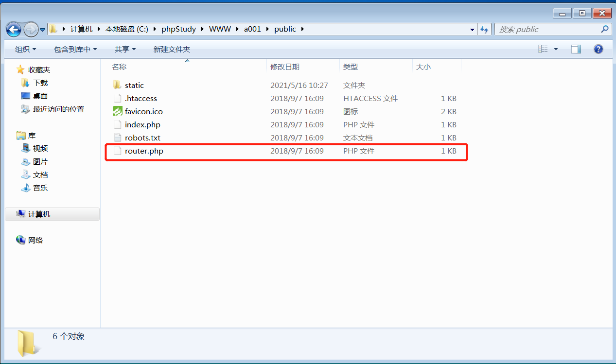616x364 pixels.
Task: Open the 包含到库中 menu
Action: pos(75,49)
